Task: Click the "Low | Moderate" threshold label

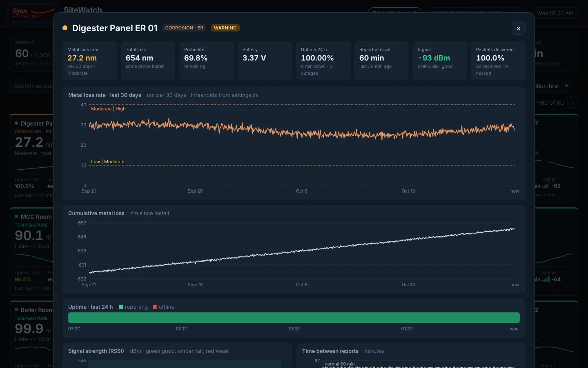Action: click(x=108, y=162)
